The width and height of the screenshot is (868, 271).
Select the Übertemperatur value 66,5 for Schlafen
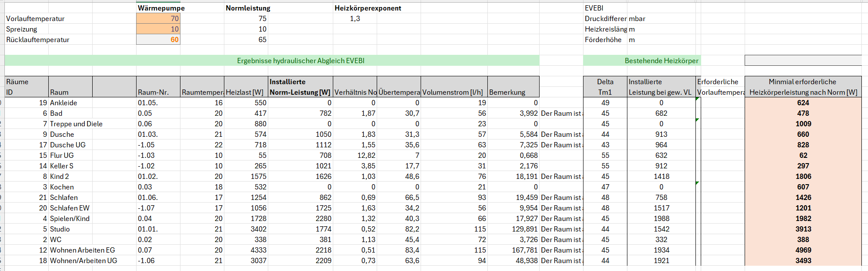(x=412, y=197)
